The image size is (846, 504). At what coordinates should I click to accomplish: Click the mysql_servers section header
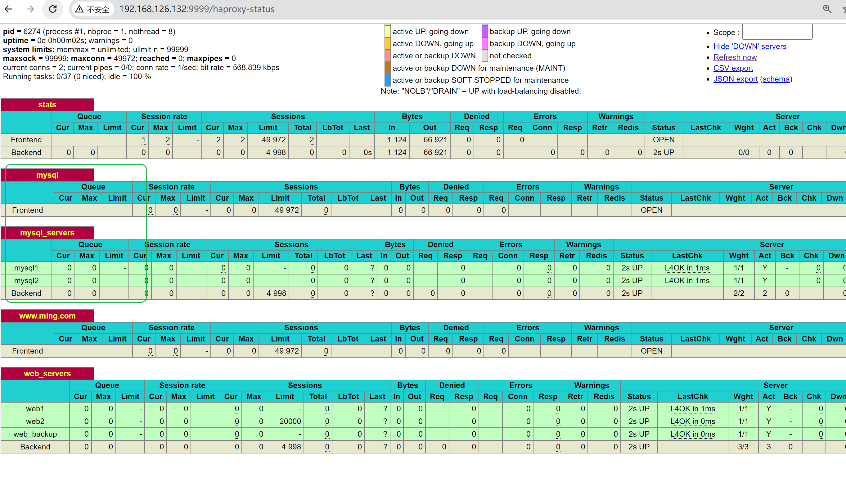tap(47, 233)
